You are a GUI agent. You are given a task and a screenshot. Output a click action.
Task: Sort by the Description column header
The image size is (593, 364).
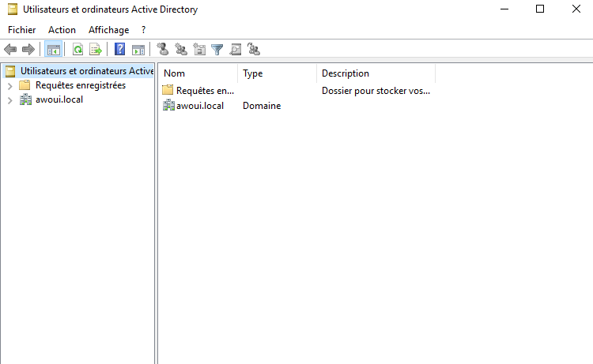376,73
